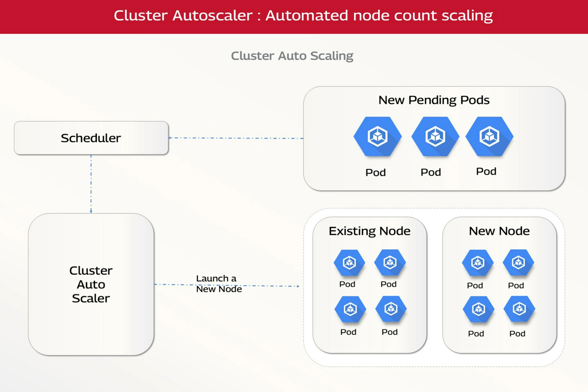588x392 pixels.
Task: Select the top-left pod icon in New Node
Action: click(478, 263)
